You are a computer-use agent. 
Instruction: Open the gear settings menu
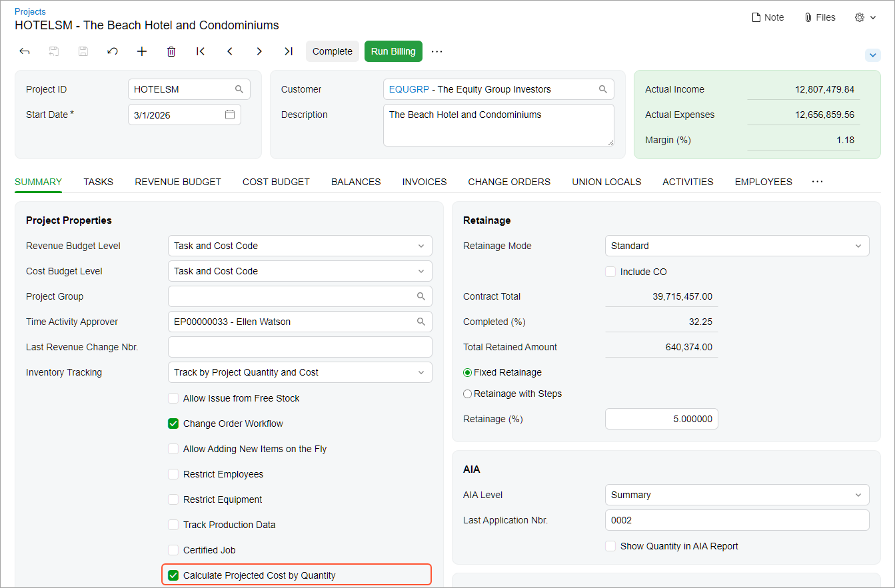point(865,17)
